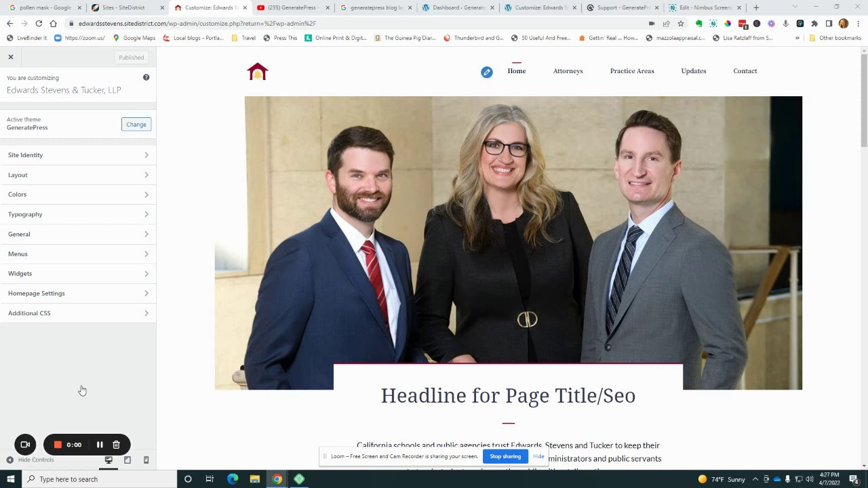This screenshot has height=488, width=868.
Task: Click the browser back arrow
Action: tap(9, 23)
